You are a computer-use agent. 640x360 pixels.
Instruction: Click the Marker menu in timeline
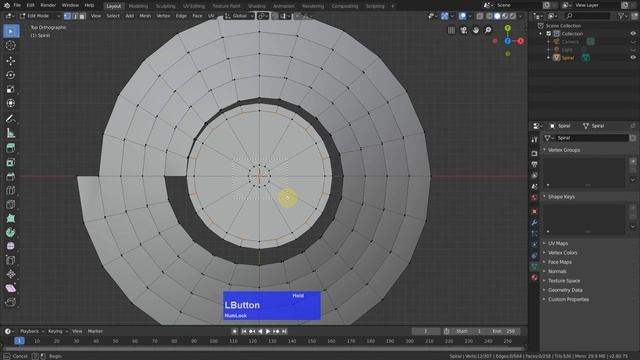point(95,331)
